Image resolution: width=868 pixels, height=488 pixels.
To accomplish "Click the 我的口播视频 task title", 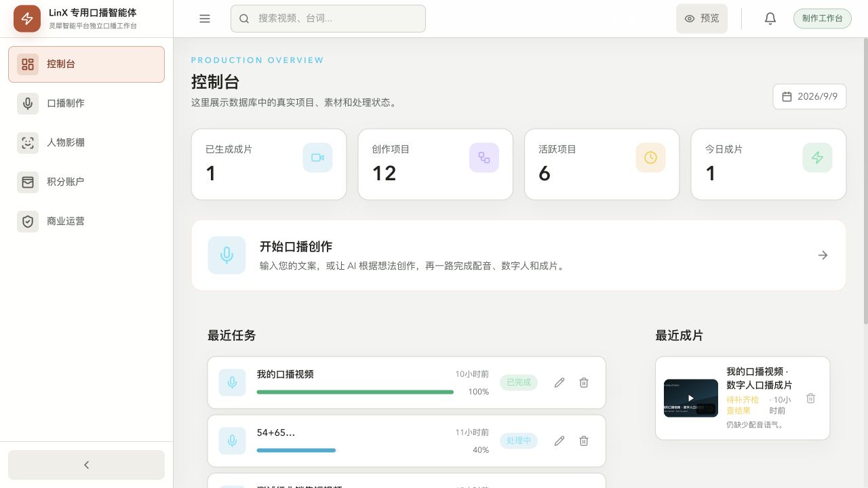I will (x=285, y=374).
